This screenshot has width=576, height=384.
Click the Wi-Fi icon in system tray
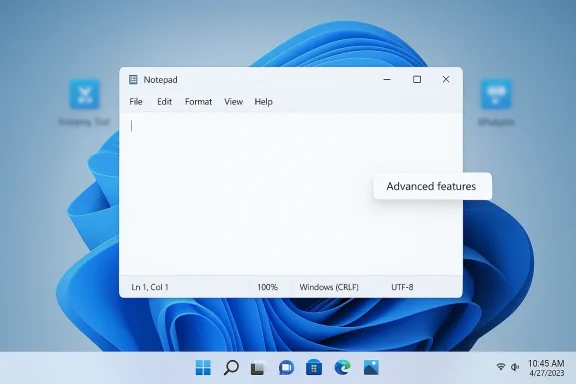tap(500, 367)
